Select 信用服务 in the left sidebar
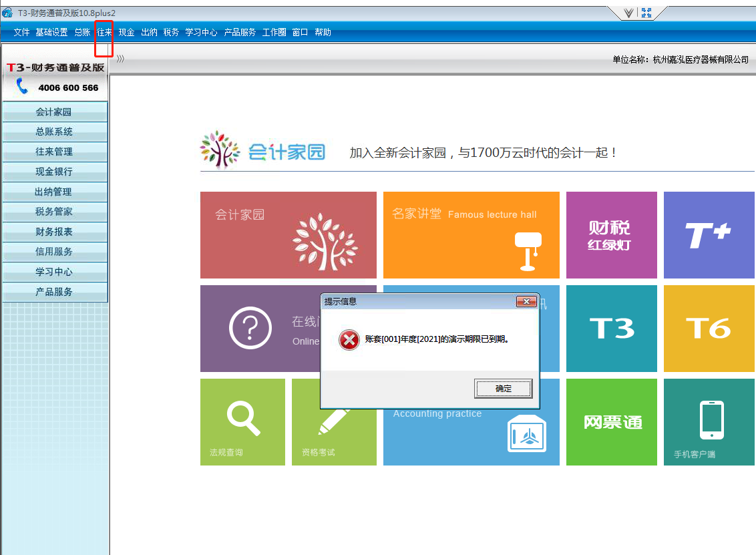 click(55, 252)
